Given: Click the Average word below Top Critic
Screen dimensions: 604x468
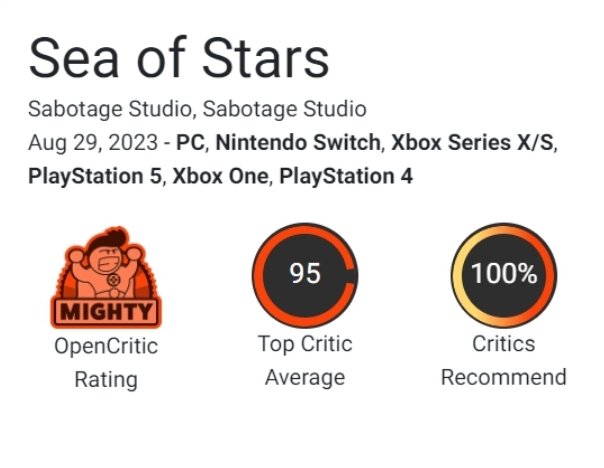Looking at the screenshot, I should tap(304, 378).
